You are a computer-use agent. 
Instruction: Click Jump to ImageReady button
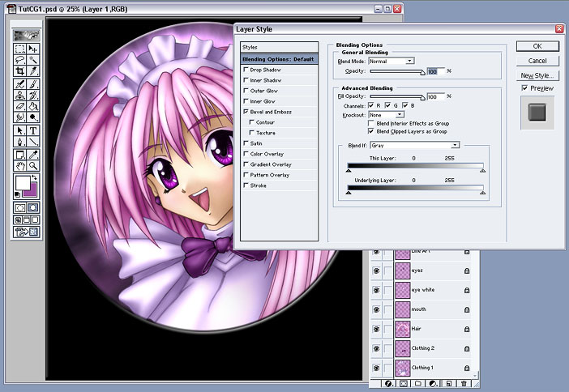click(x=27, y=232)
